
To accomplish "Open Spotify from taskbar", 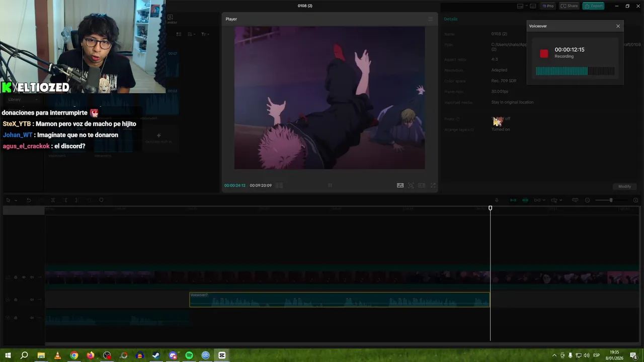I will tap(189, 355).
